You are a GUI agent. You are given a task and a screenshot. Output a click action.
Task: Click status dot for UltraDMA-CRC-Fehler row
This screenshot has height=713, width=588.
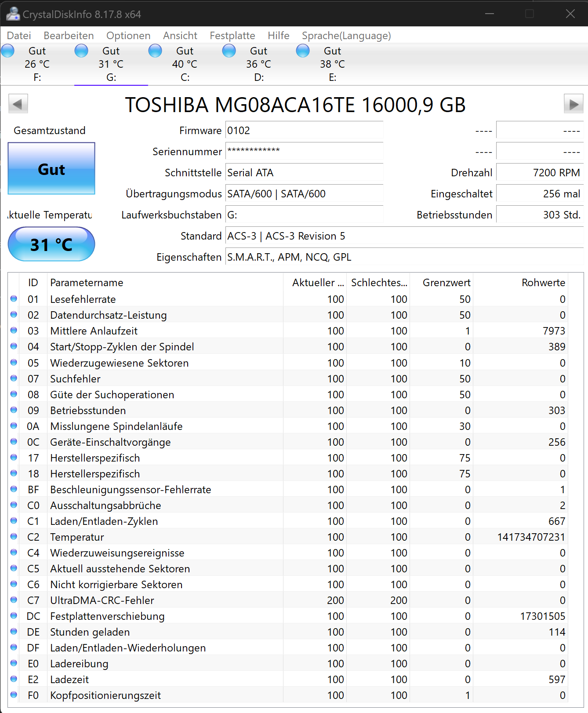point(14,600)
